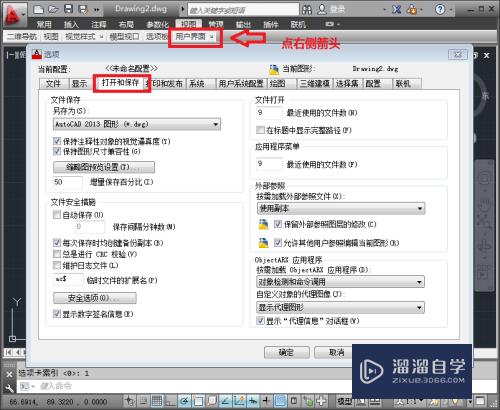Open the Help icon dropdown arrow
The width and height of the screenshot is (500, 410).
tap(451, 10)
